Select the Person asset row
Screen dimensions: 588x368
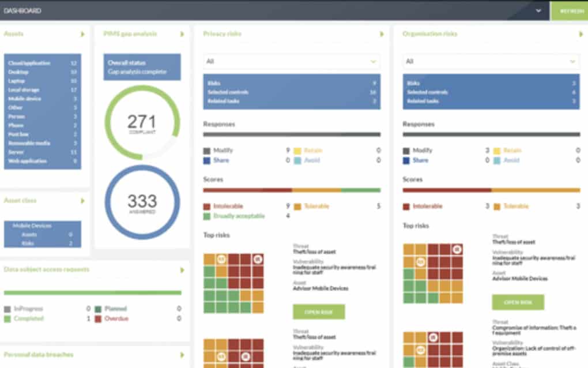pyautogui.click(x=43, y=117)
